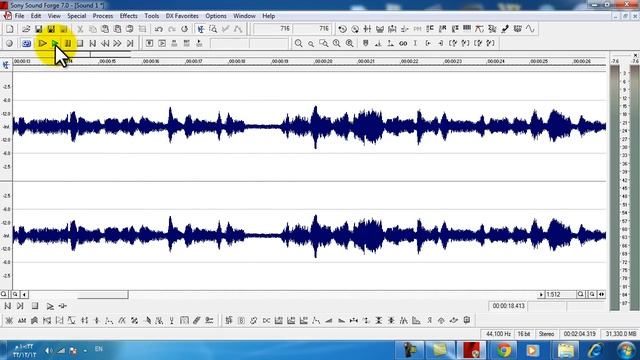
Task: Stop playback in transport toolbar
Action: 80,43
